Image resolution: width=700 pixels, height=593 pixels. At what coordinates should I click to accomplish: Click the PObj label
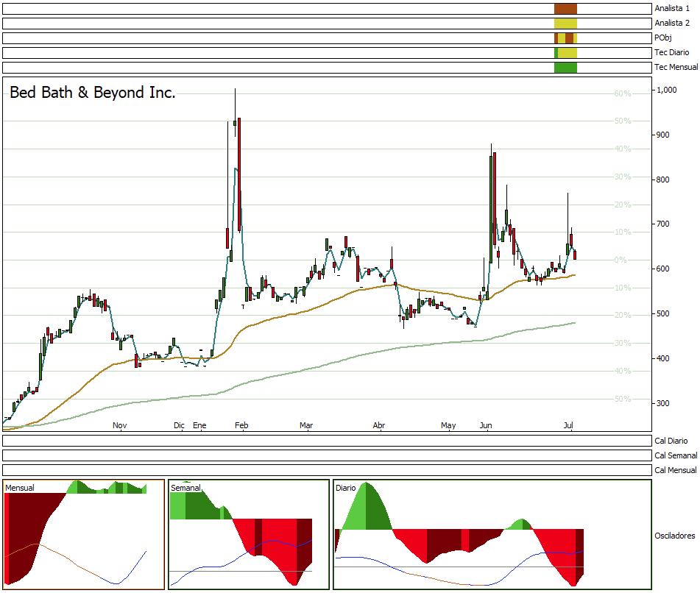point(663,38)
